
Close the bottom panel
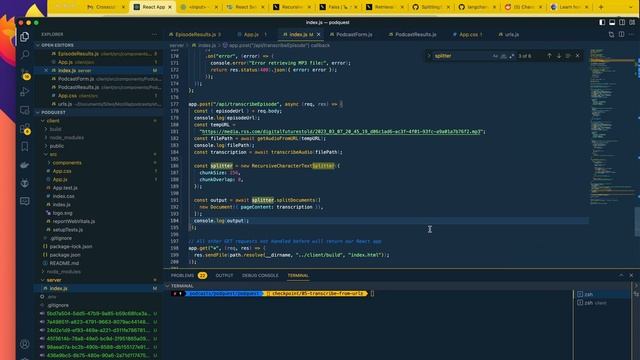click(631, 276)
